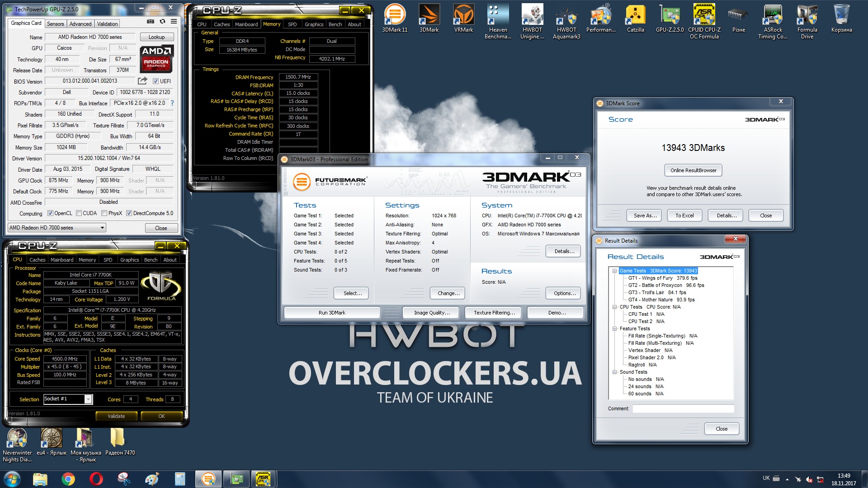
Task: Open the 3DMark 11 desktop shortcut
Action: tap(395, 19)
